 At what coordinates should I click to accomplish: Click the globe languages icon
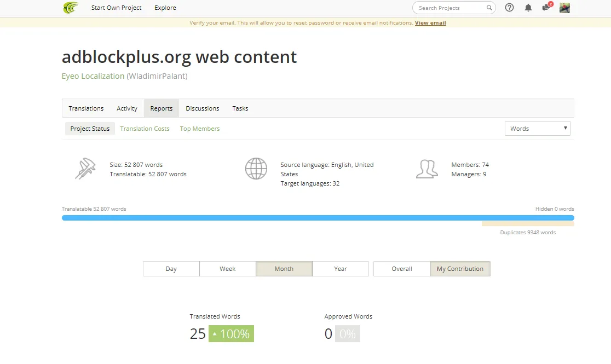coord(256,169)
